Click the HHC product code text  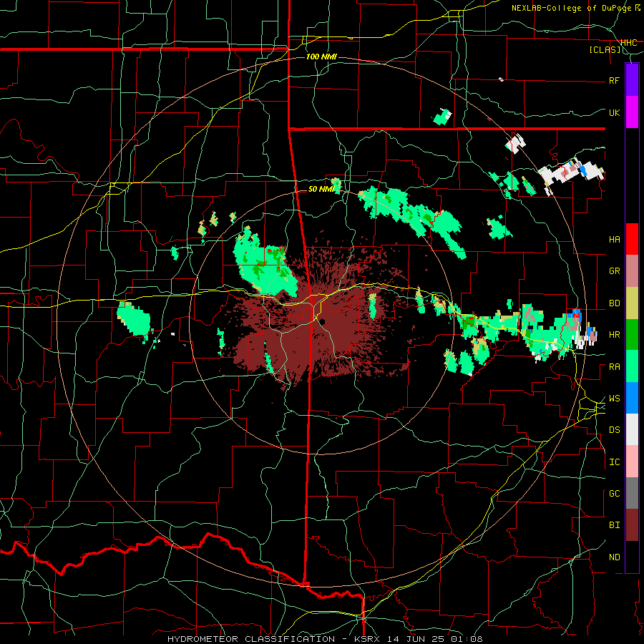pos(628,43)
